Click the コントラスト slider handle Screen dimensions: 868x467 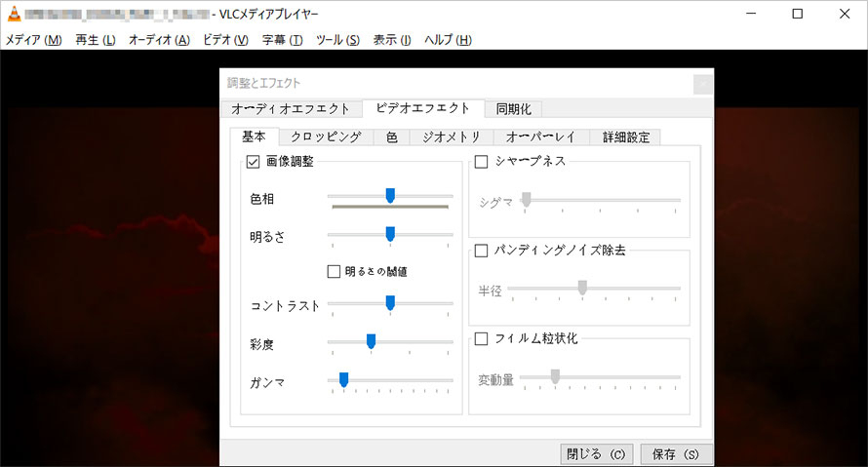[390, 303]
